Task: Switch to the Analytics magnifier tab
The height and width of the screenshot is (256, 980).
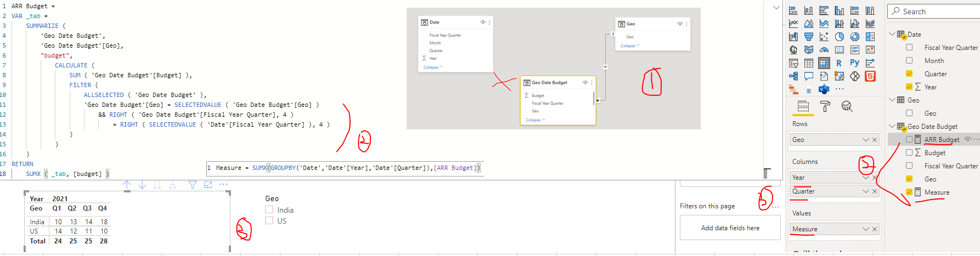Action: point(847,106)
